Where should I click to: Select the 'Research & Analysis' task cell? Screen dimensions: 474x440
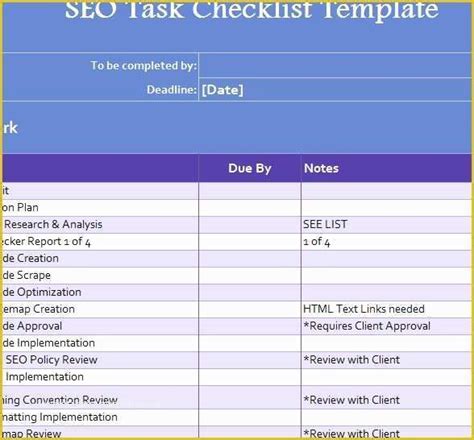click(x=100, y=225)
